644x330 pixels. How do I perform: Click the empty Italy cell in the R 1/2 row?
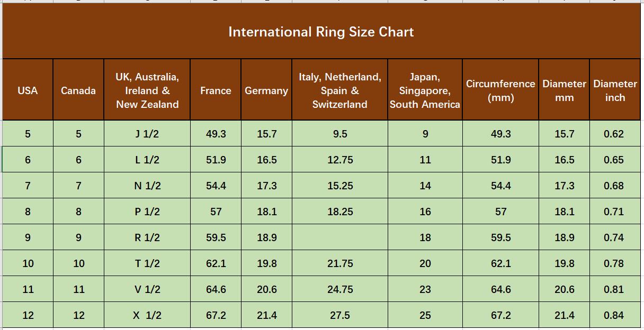point(339,237)
